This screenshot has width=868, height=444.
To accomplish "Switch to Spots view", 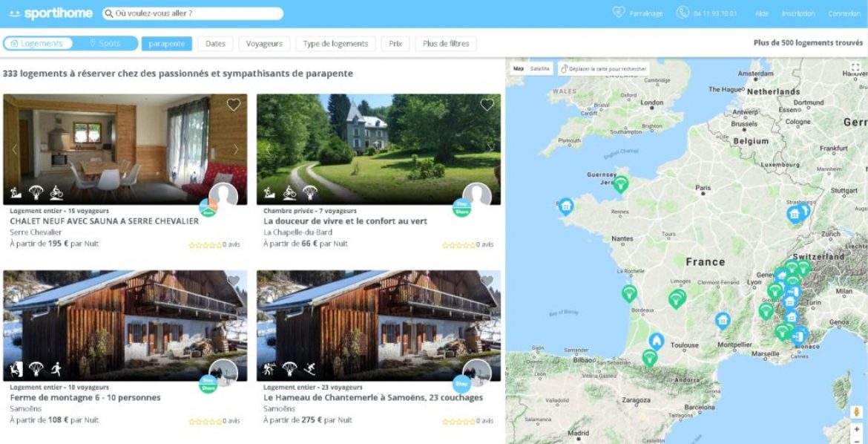I will 105,43.
